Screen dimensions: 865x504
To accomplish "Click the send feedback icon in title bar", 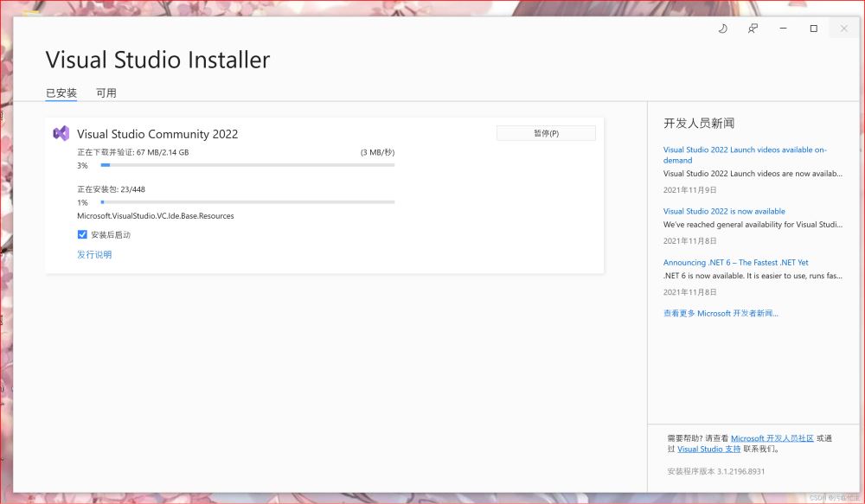I will click(x=753, y=29).
